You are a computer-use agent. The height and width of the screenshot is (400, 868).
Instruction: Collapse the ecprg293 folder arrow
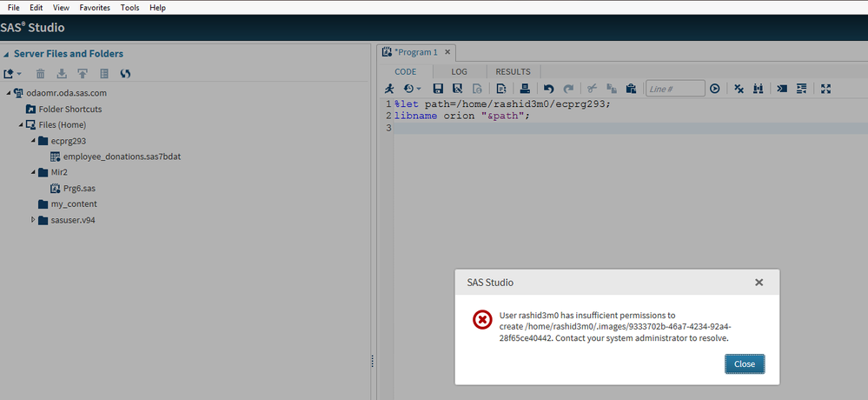tap(33, 141)
